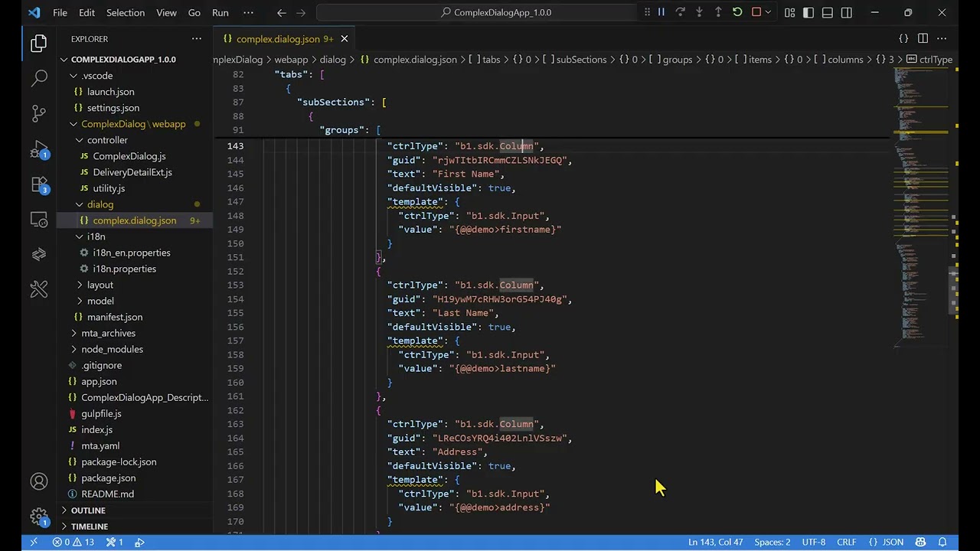Screen dimensions: 980x551
Task: Open the Edit menu
Action: click(87, 12)
